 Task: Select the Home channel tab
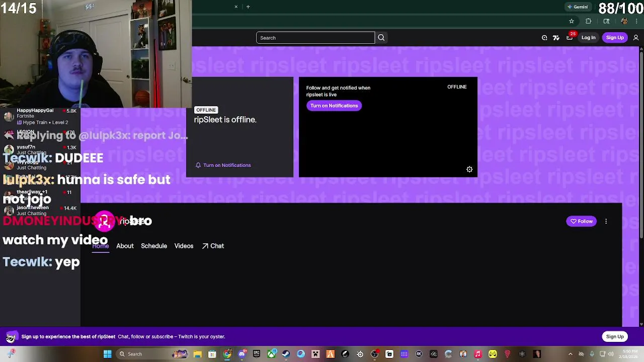tap(101, 246)
